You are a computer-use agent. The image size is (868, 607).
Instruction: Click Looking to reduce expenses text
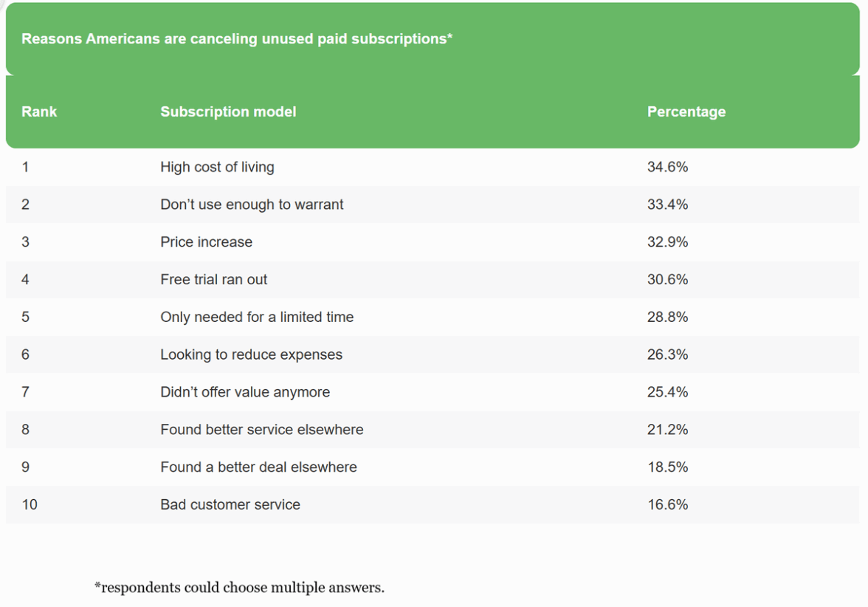(251, 355)
